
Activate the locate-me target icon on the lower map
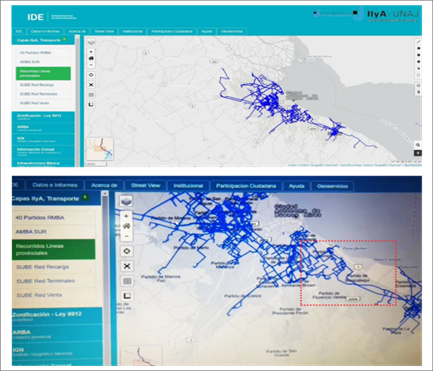tap(127, 251)
